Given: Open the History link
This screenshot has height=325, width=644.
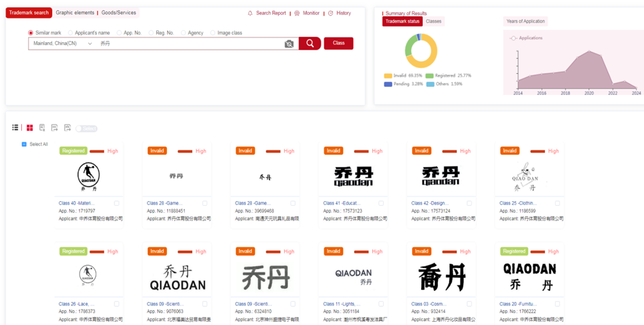Looking at the screenshot, I should point(343,13).
